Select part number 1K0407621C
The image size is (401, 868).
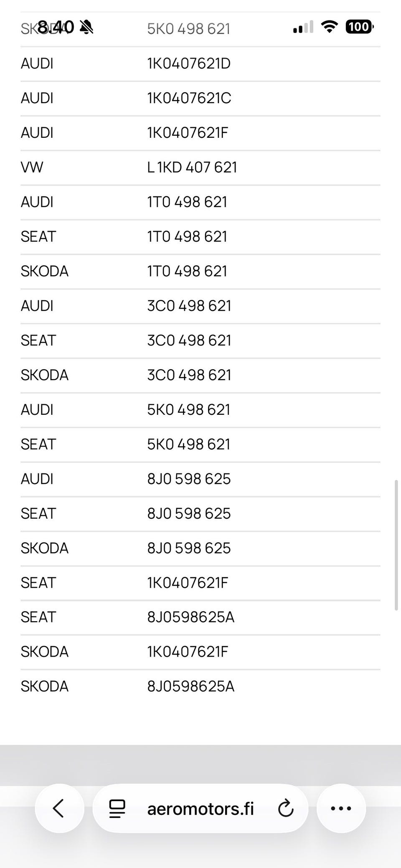[189, 98]
